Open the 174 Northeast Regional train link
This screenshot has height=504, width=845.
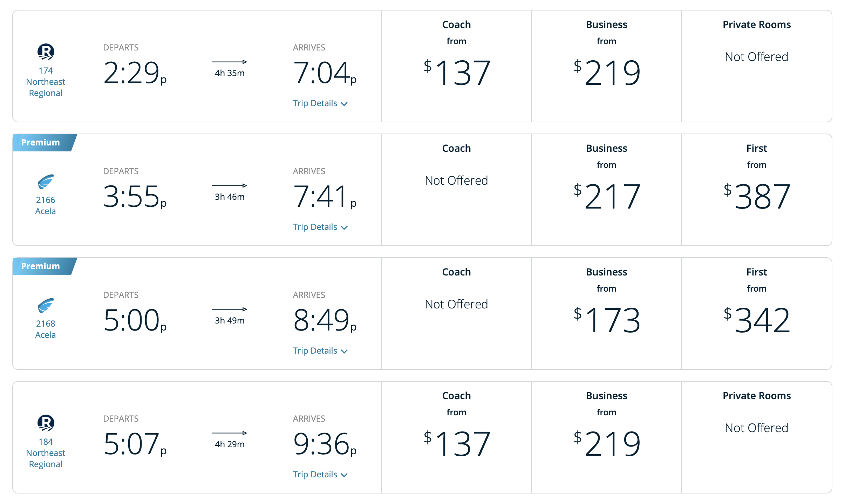click(45, 82)
